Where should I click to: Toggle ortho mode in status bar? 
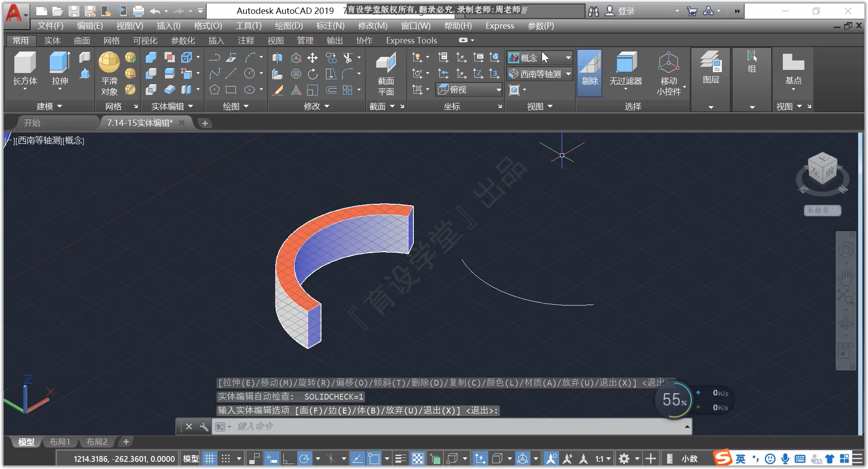coord(288,458)
